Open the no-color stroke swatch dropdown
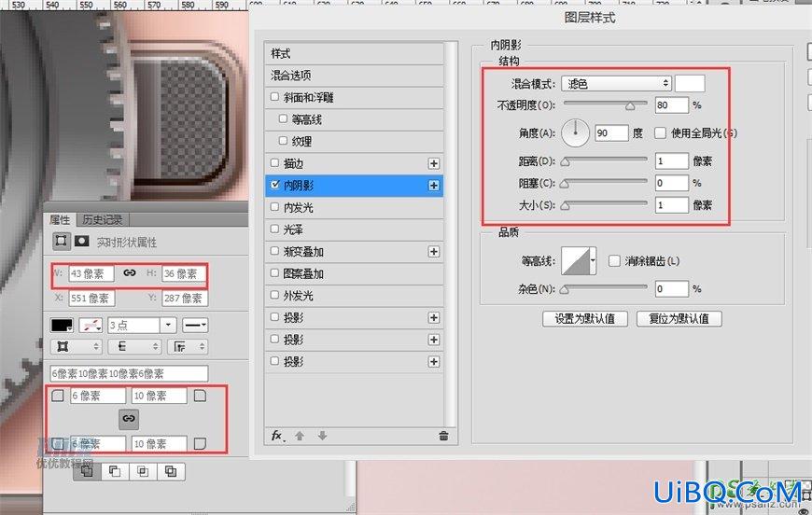812x515 pixels. 91,325
